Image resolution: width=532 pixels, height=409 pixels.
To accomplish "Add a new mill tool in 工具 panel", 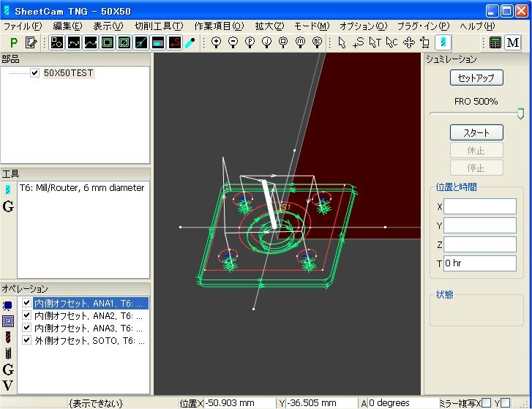I will [x=8, y=190].
